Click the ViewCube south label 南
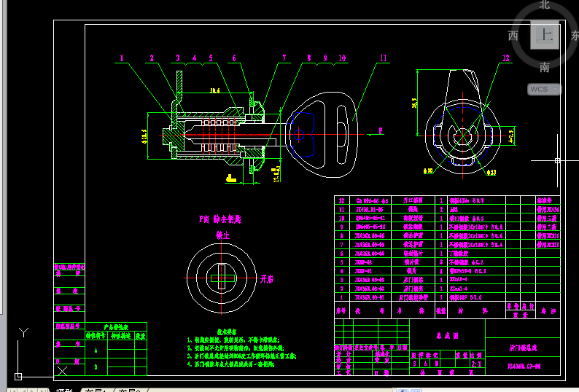579x392 pixels. point(544,67)
